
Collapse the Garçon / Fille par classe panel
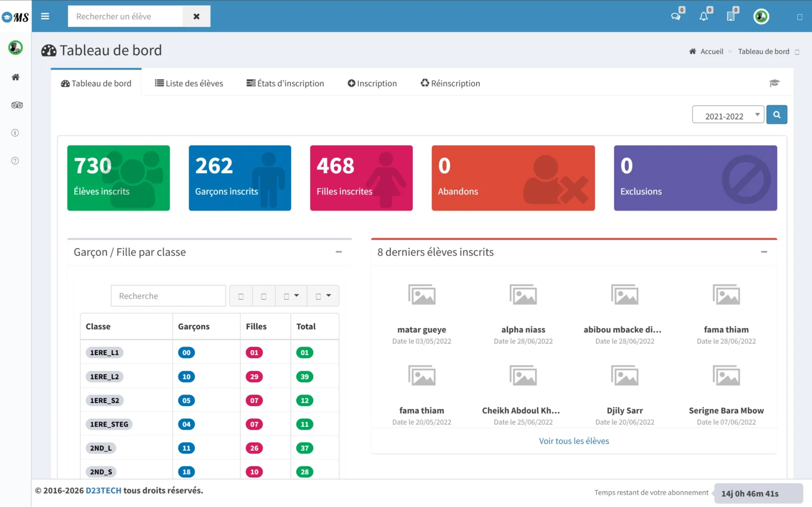pyautogui.click(x=339, y=252)
